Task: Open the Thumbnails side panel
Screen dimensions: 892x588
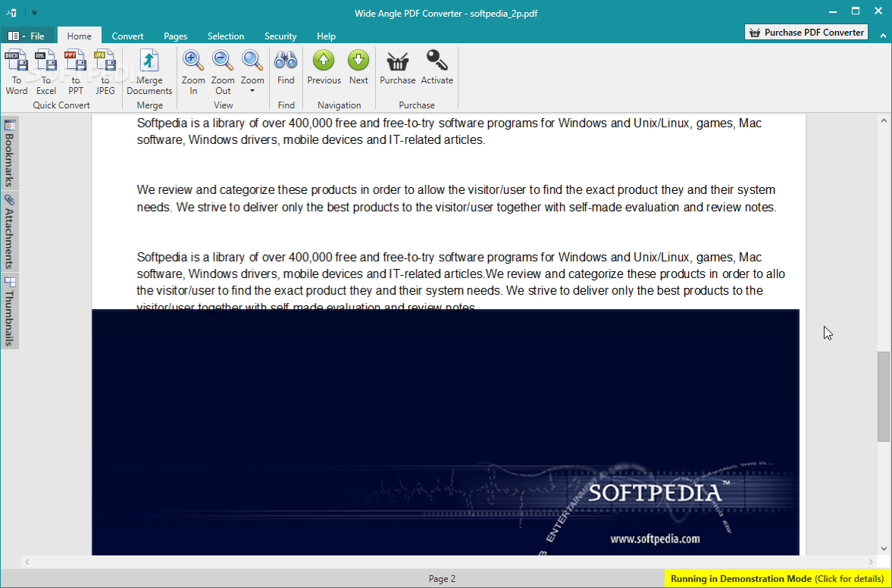Action: coord(9,311)
